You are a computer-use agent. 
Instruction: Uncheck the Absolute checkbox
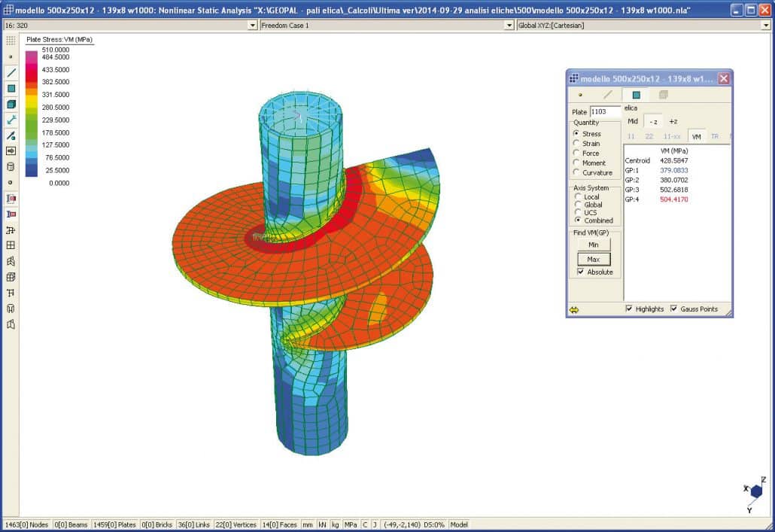click(581, 272)
